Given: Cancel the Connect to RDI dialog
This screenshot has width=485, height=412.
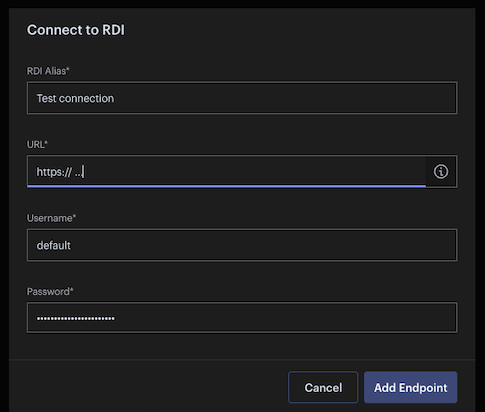Looking at the screenshot, I should pyautogui.click(x=323, y=387).
